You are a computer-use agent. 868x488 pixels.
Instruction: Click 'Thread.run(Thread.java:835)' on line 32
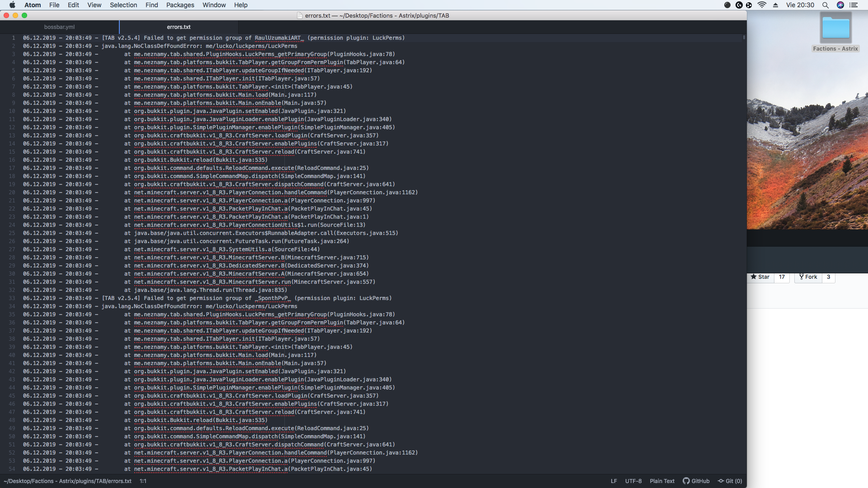click(243, 290)
